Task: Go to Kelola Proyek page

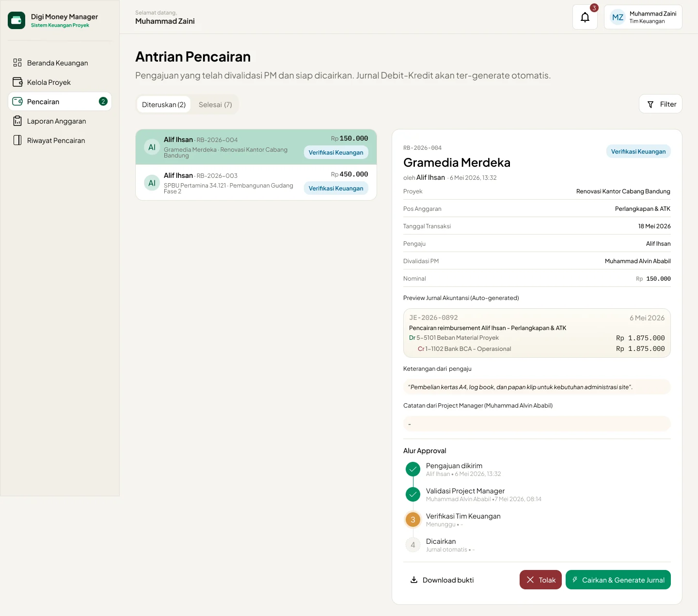Action: 60,82
